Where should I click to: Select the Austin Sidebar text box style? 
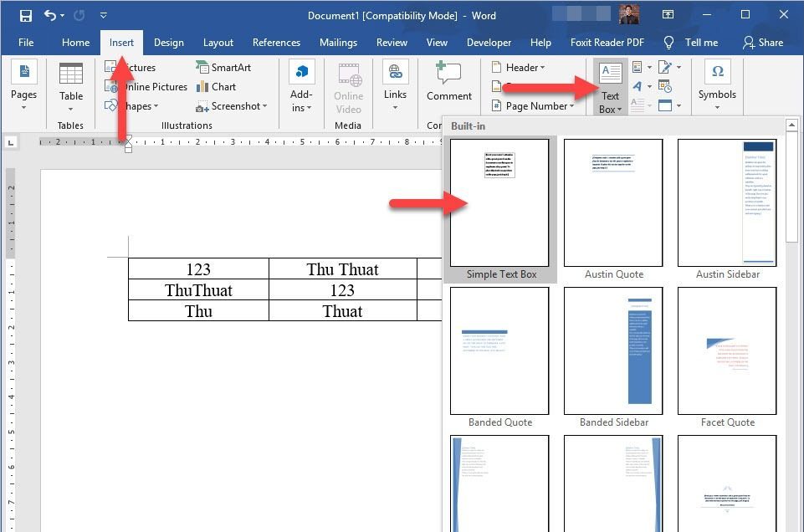click(x=727, y=203)
